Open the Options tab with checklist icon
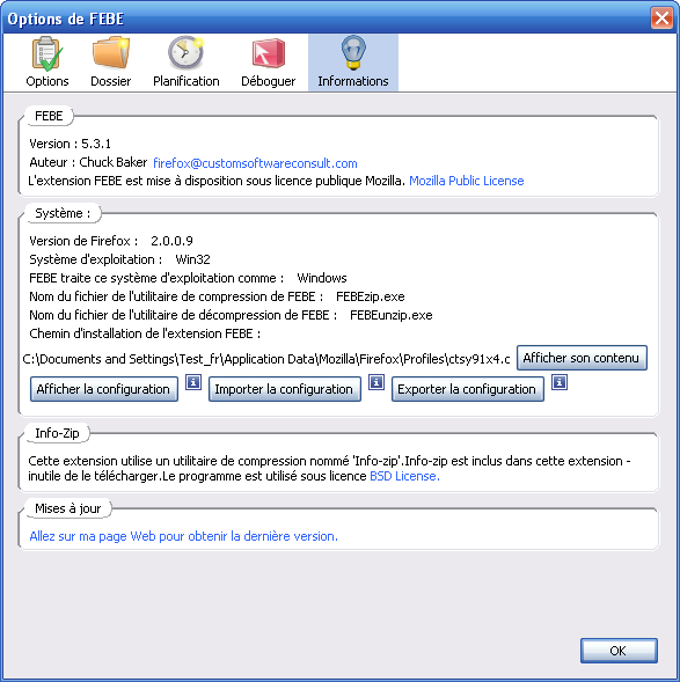680x682 pixels. (x=47, y=63)
